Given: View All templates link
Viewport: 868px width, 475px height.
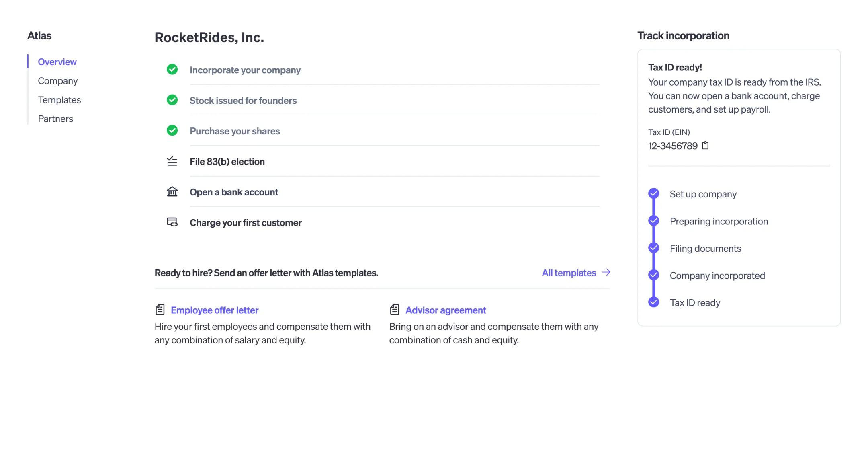Looking at the screenshot, I should pos(569,273).
